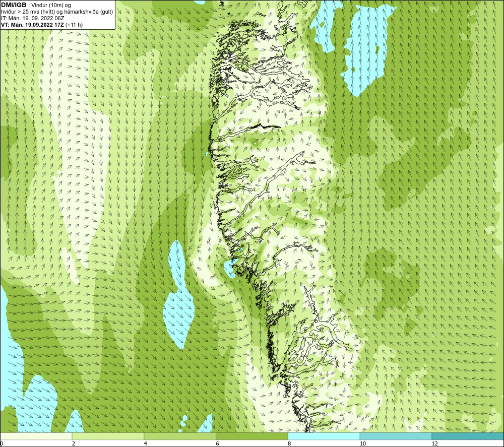504x447 pixels.
Task: Click the 'DMI/IGB' title text
Action: (14, 5)
